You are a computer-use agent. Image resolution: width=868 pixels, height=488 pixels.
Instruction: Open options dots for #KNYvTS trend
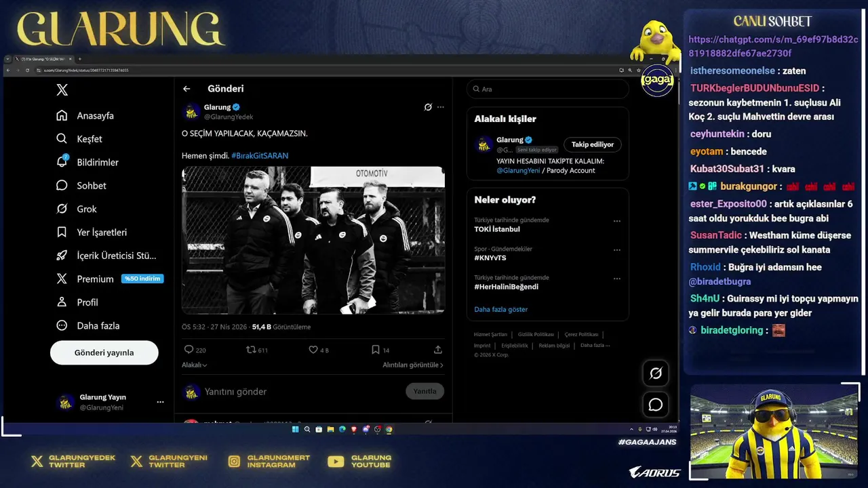point(617,250)
